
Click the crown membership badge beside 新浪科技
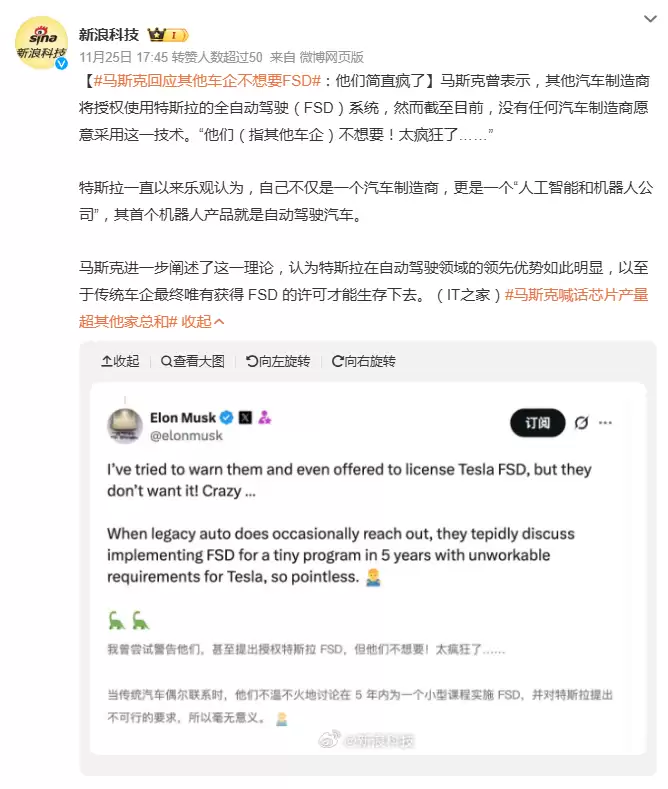point(168,35)
